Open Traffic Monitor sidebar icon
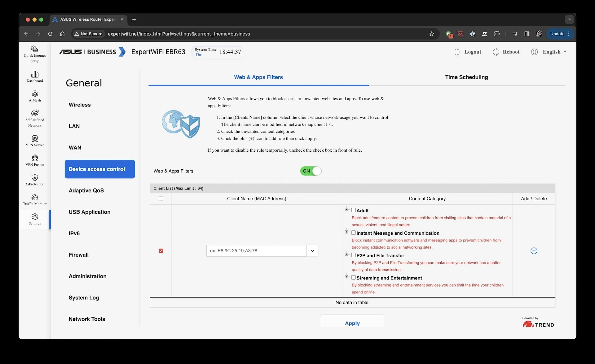This screenshot has height=364, width=595. click(x=35, y=200)
